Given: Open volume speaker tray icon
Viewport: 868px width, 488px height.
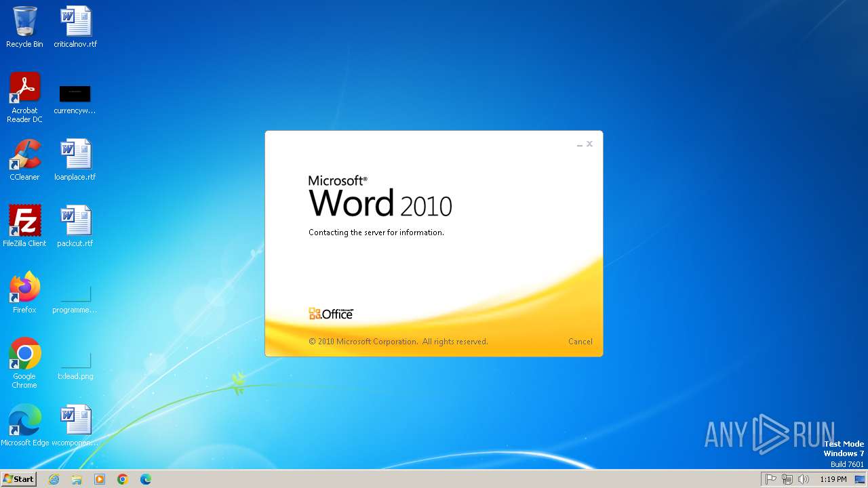Looking at the screenshot, I should coord(804,479).
